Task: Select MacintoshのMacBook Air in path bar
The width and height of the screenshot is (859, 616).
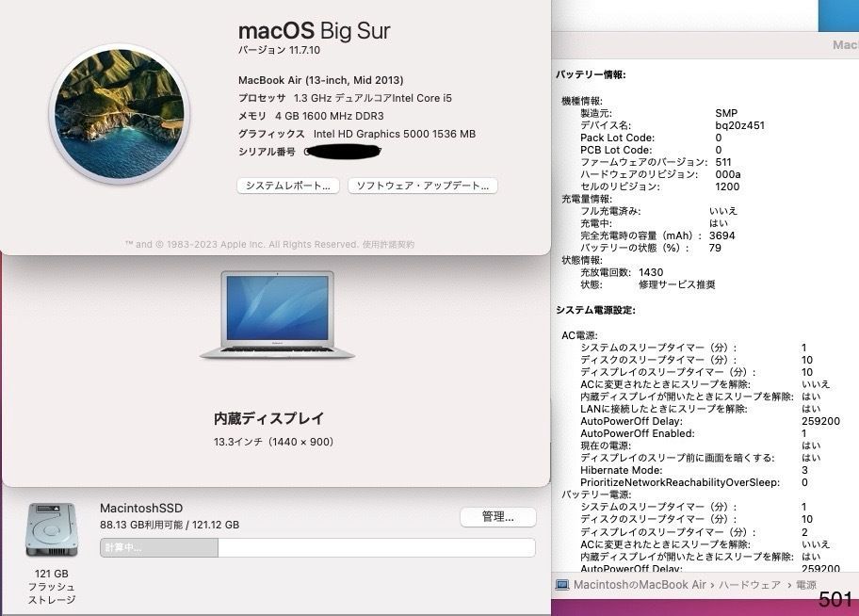Action: point(640,585)
